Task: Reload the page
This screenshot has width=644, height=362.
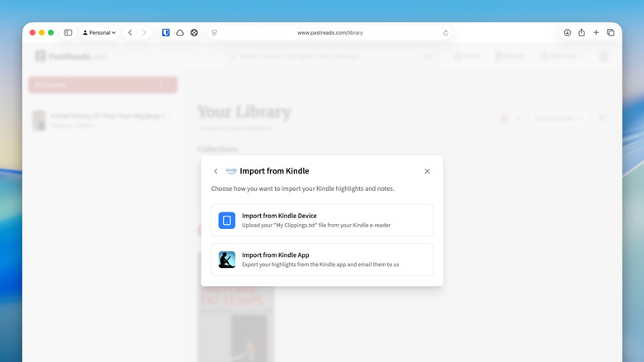Action: click(446, 33)
